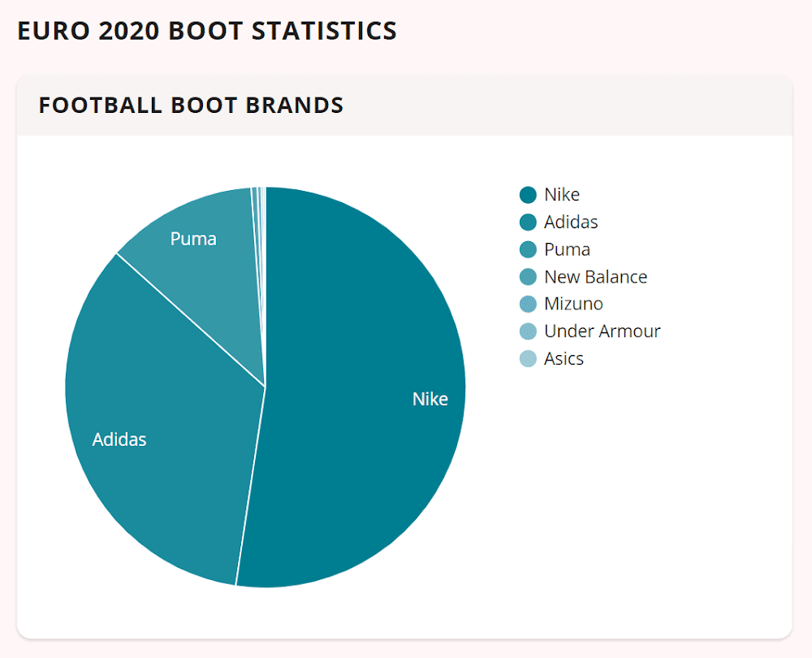This screenshot has height=658, width=812.
Task: Click the Adidas legend color dot
Action: 528,222
